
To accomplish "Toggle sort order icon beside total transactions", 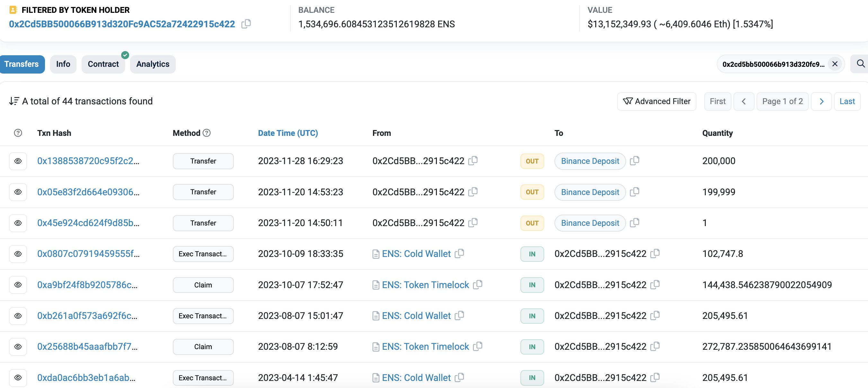I will coord(14,101).
